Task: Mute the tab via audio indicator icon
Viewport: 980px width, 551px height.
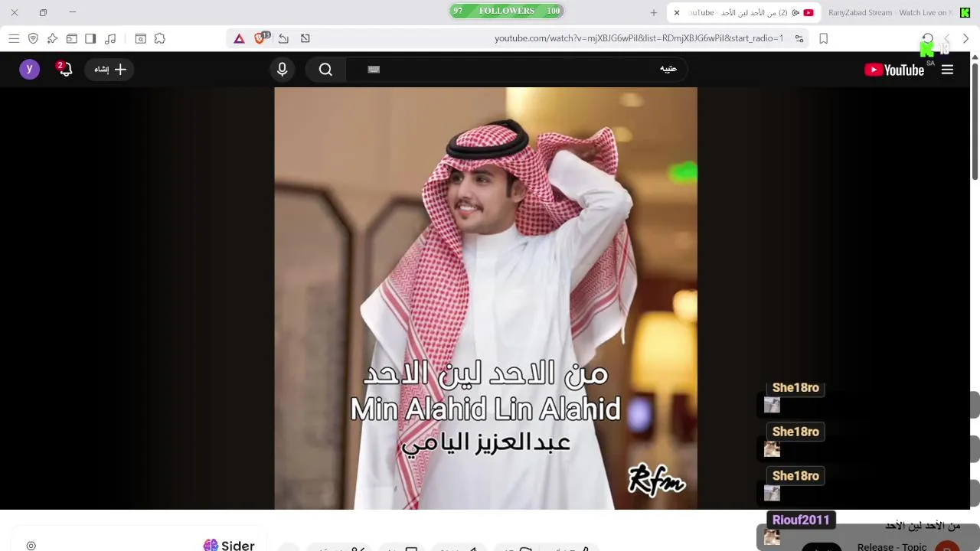Action: tap(795, 12)
